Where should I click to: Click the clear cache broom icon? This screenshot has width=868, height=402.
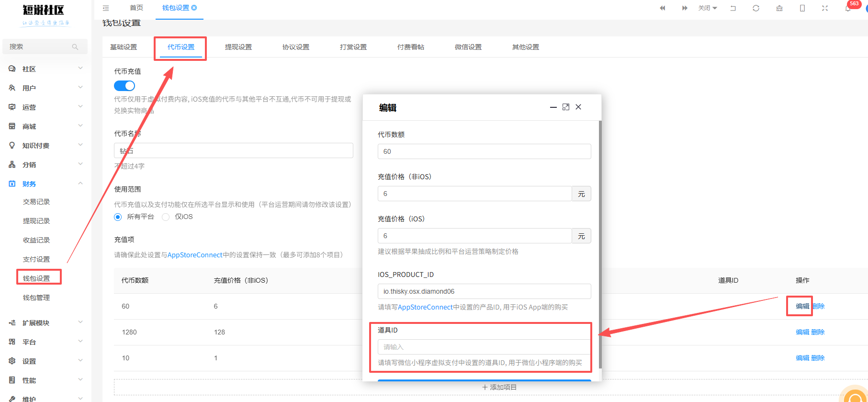point(779,8)
